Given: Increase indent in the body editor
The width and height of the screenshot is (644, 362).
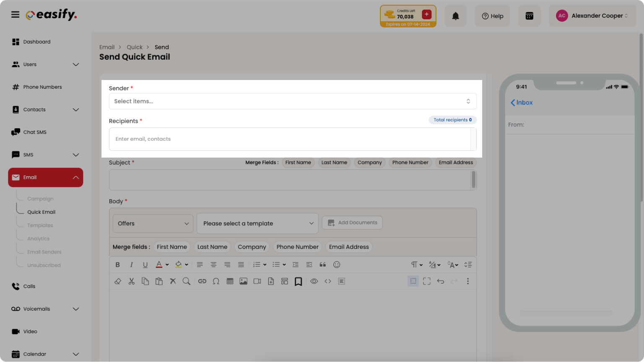Looking at the screenshot, I should point(296,265).
